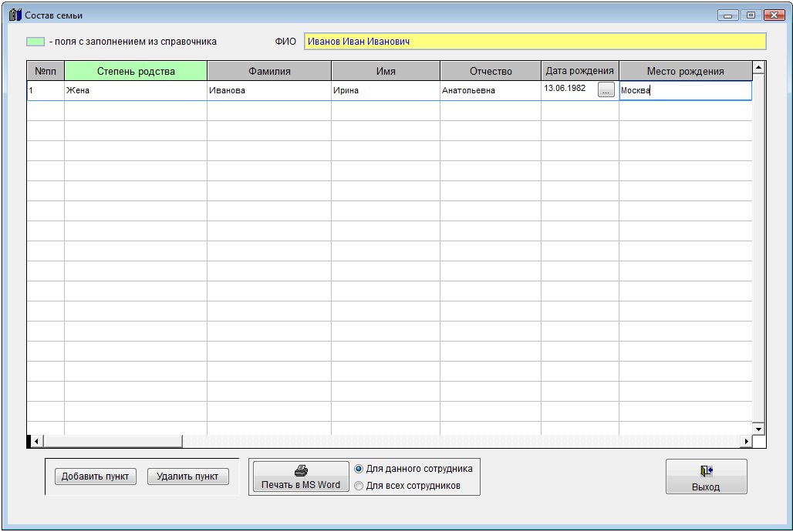The image size is (793, 532).
Task: Minimize the 'Состав семьи' window
Action: [x=727, y=15]
